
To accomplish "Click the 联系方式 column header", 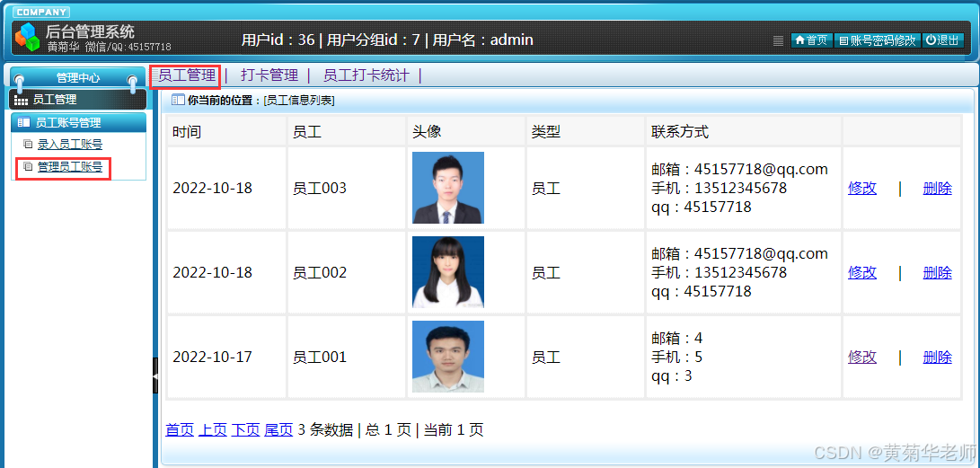I will click(743, 132).
